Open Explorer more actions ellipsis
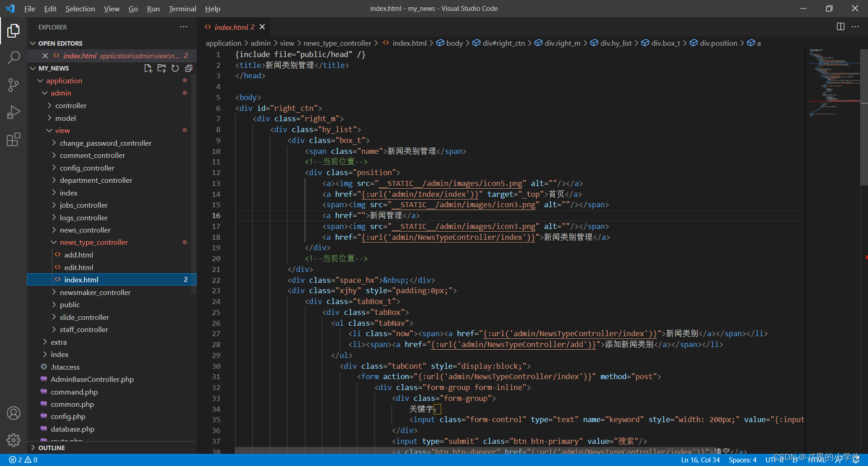 point(184,27)
